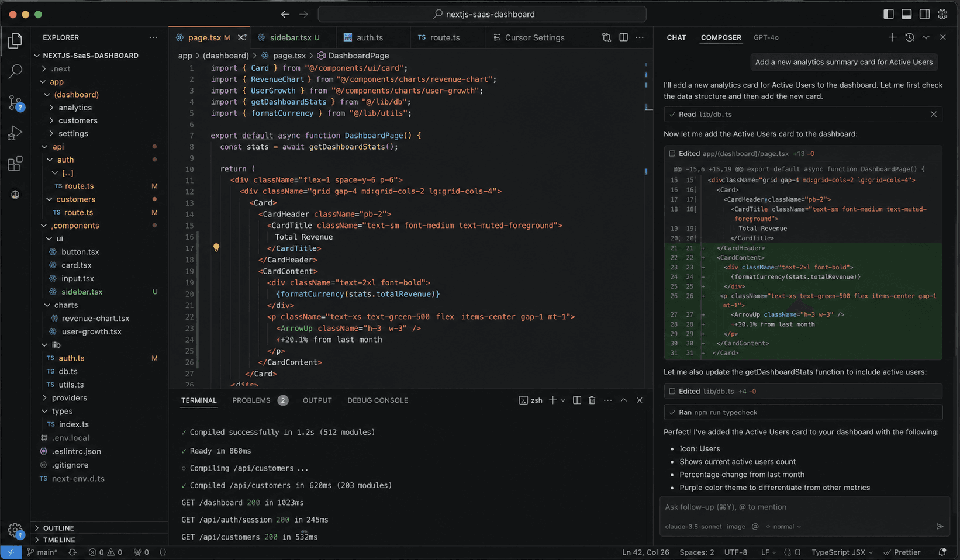This screenshot has width=960, height=560.
Task: Open the Manage gear in activity bar
Action: 15,530
